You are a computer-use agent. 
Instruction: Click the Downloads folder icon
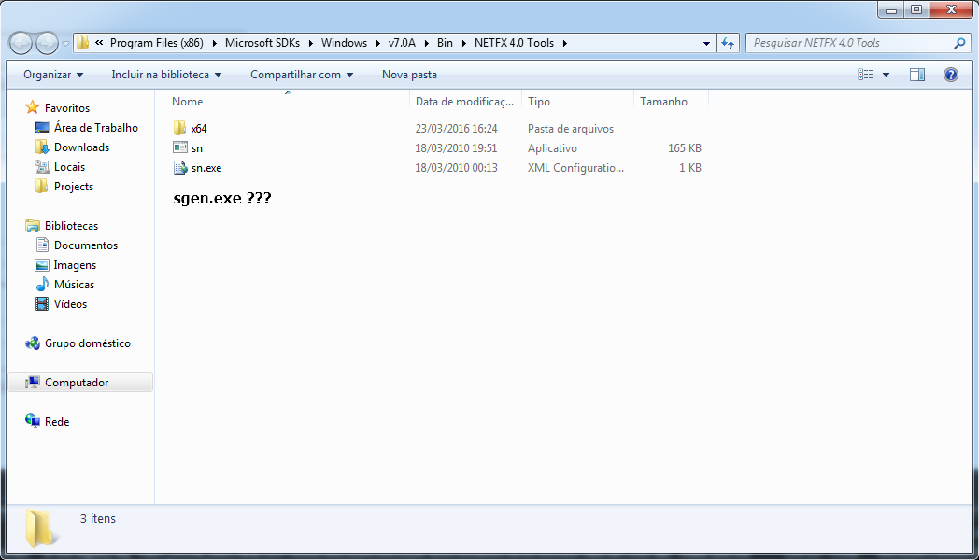42,147
